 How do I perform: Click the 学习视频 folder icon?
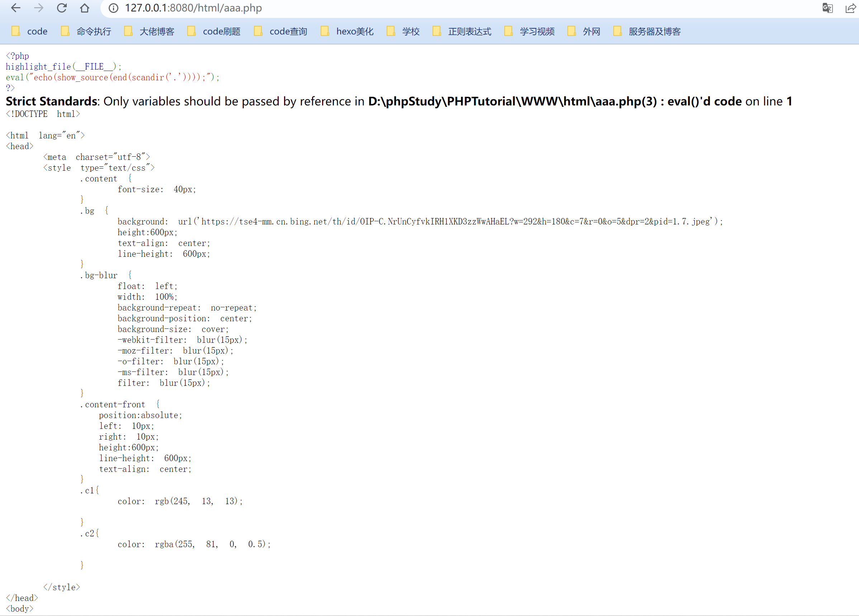coord(508,31)
